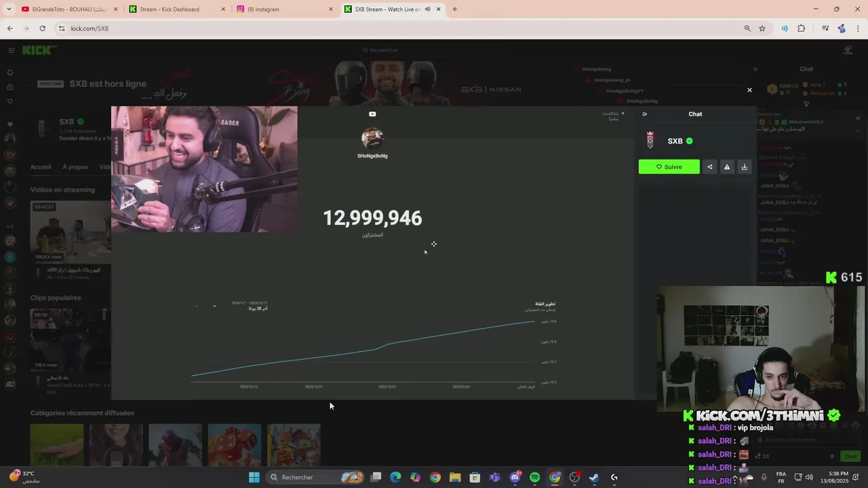
Task: Share the clip with the share icon
Action: click(x=709, y=167)
